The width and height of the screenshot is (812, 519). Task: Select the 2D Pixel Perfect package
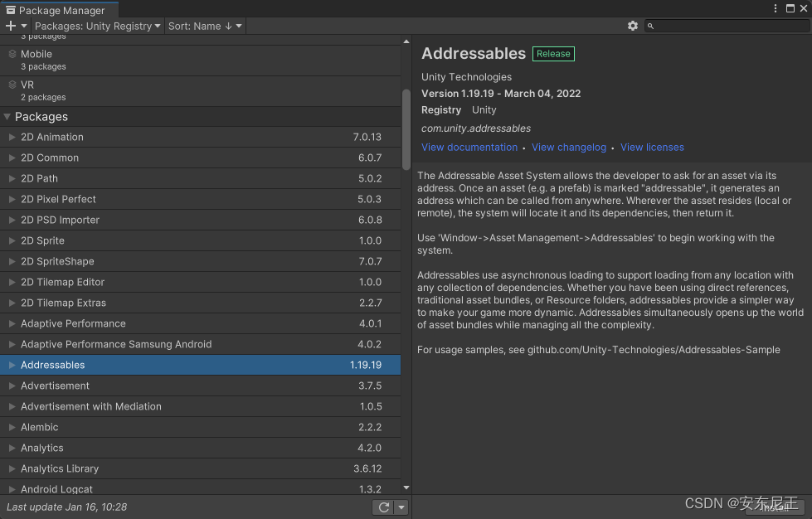[201, 199]
